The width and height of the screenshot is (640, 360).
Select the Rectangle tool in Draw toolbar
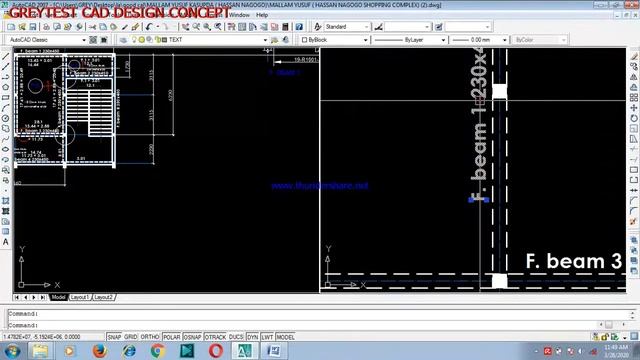pos(6,98)
